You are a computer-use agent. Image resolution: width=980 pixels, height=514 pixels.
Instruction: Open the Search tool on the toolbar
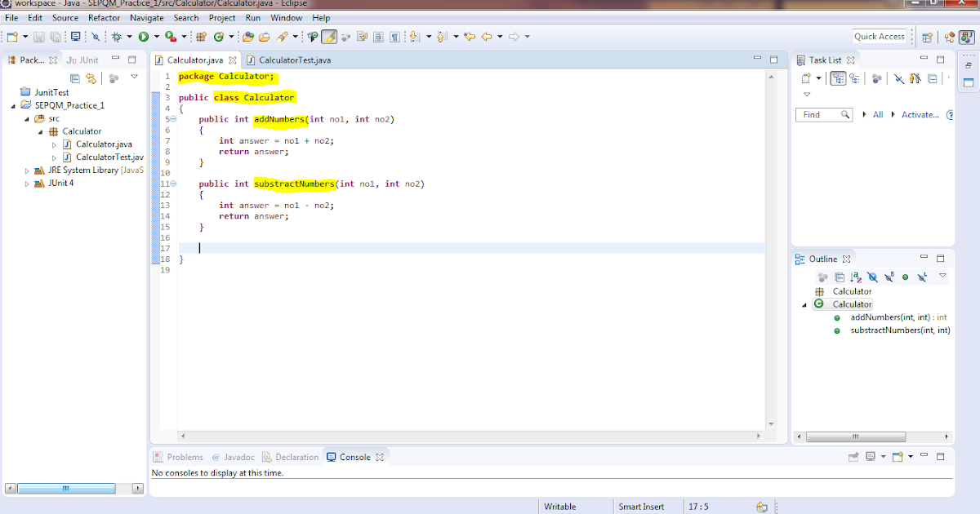click(x=283, y=37)
